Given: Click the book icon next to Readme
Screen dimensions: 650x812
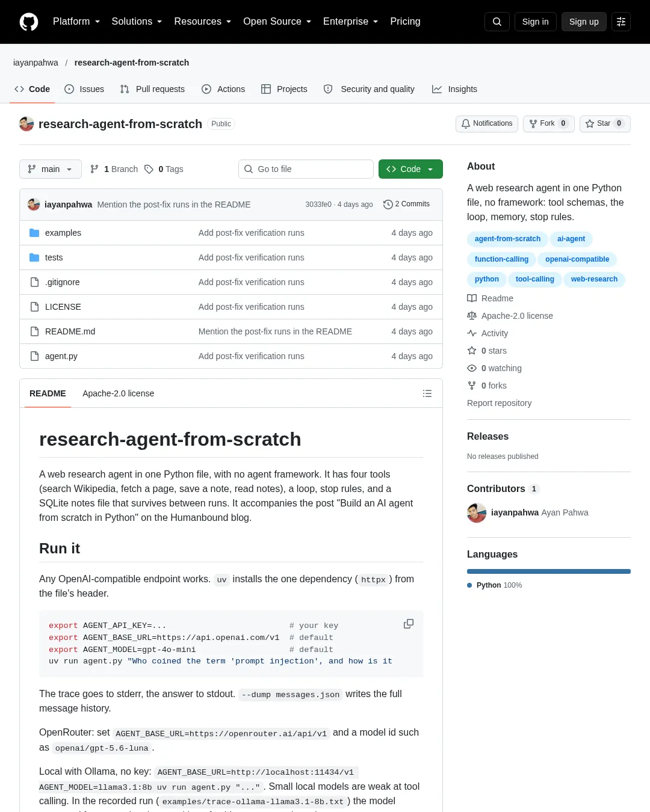Looking at the screenshot, I should pyautogui.click(x=472, y=298).
